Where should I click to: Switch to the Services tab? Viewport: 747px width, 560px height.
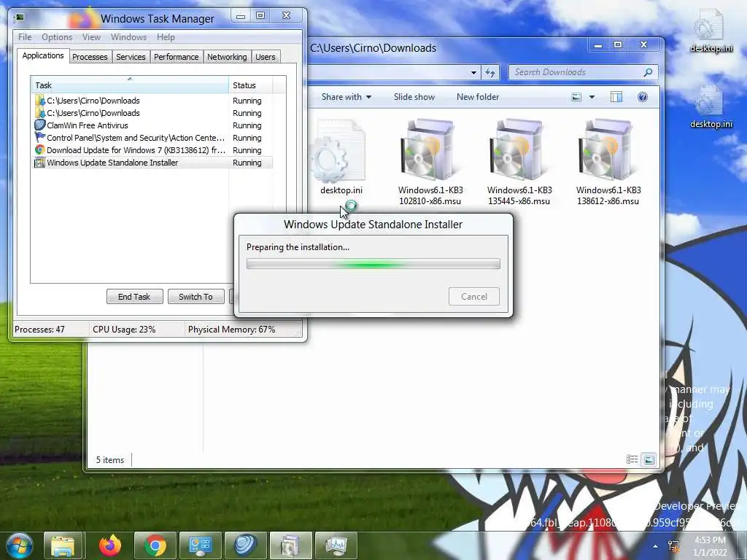pos(131,57)
